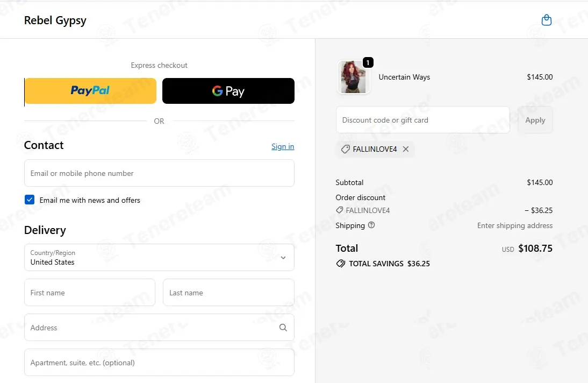Click the item quantity badge 1
Image resolution: width=588 pixels, height=383 pixels.
pos(368,62)
